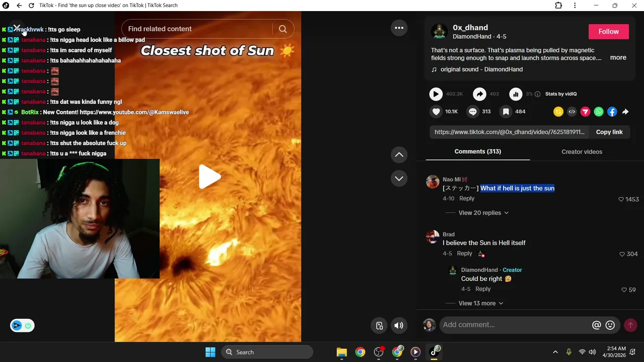
Task: Save the video with the bookmark icon
Action: point(506,112)
